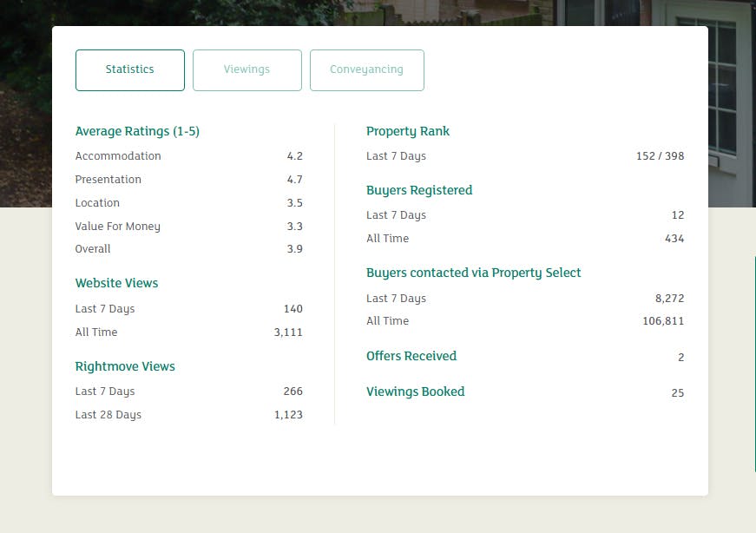
Task: Click the Accommodation rating label
Action: tap(118, 156)
